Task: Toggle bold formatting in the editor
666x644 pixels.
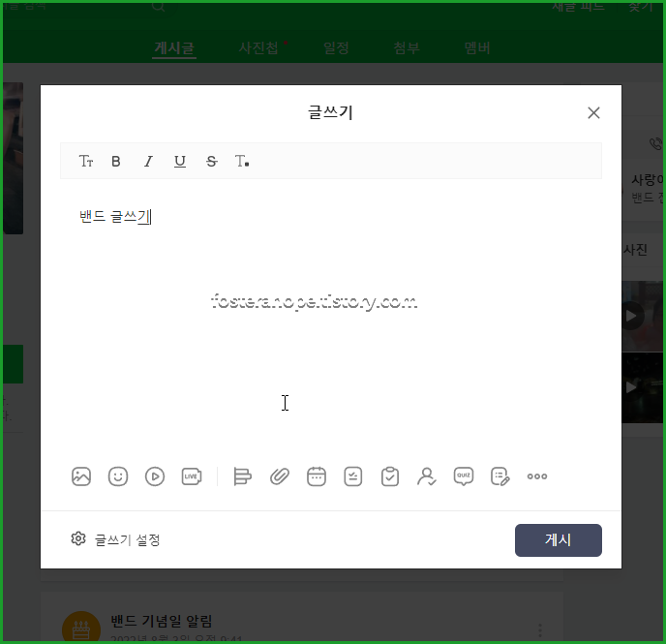Action: [x=116, y=162]
